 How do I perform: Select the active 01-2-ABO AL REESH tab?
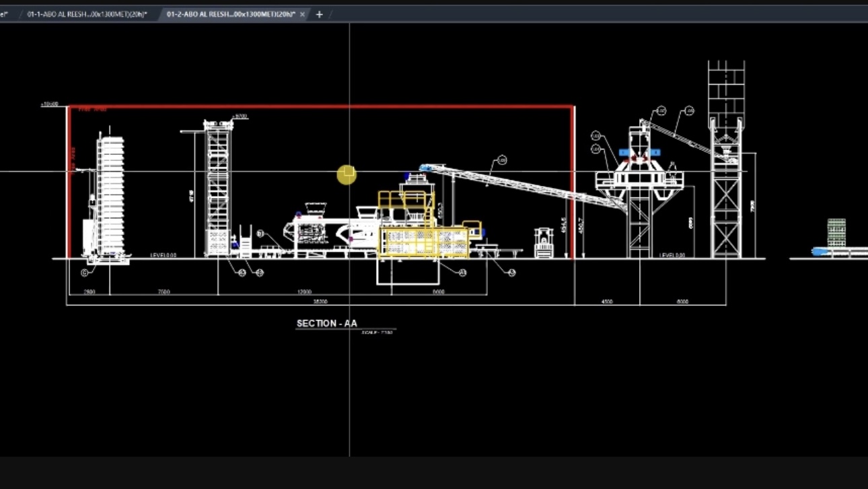click(x=229, y=12)
